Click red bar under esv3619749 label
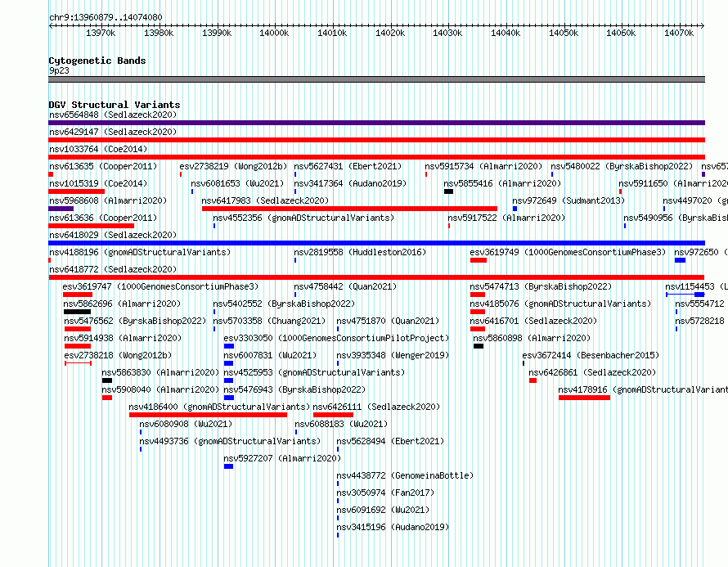The image size is (728, 567). point(479,260)
